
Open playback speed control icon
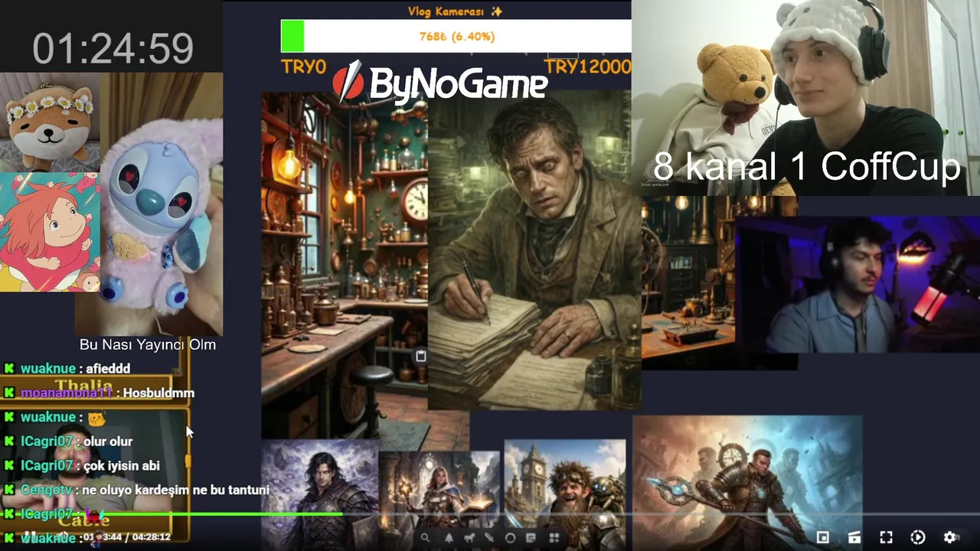tap(918, 537)
